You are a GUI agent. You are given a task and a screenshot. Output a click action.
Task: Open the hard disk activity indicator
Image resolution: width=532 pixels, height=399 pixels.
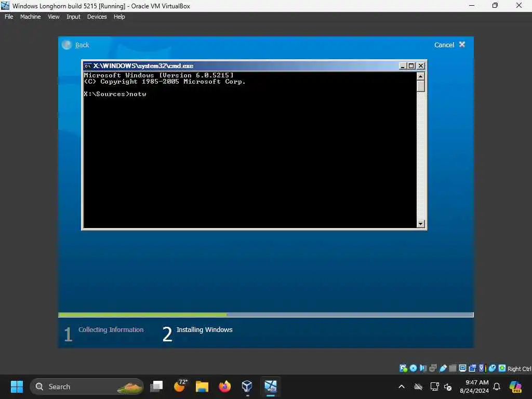click(403, 368)
